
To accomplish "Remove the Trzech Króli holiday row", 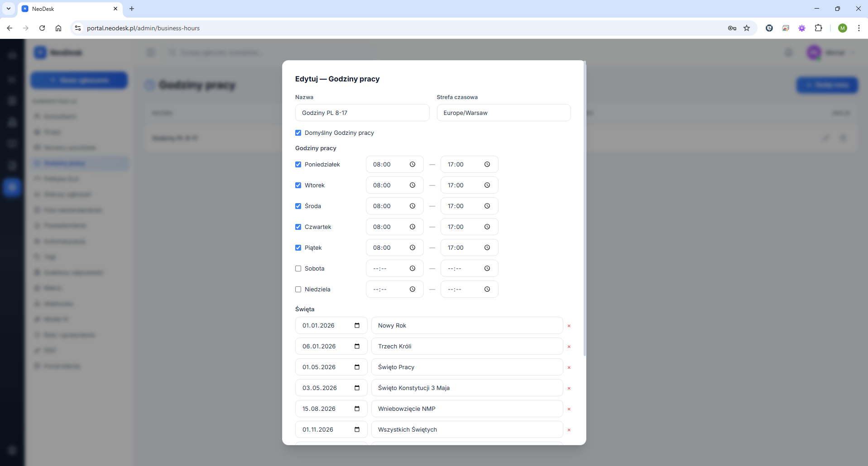I will (569, 347).
